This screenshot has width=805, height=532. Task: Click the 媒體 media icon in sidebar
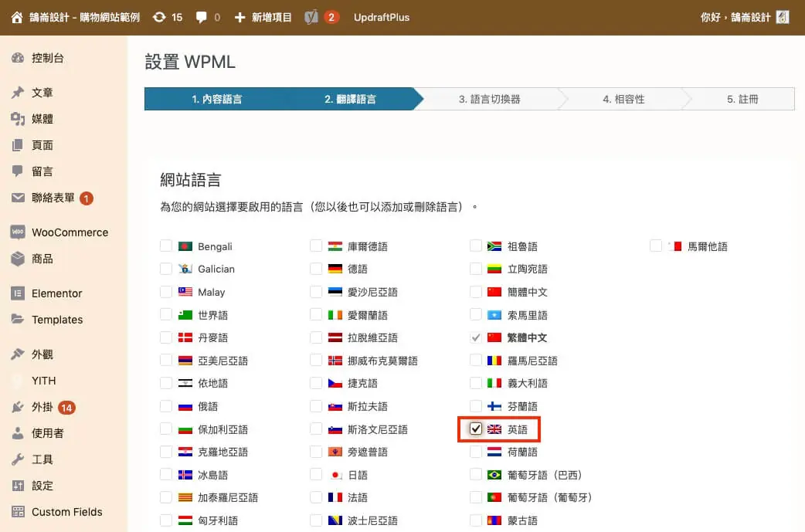(x=18, y=119)
